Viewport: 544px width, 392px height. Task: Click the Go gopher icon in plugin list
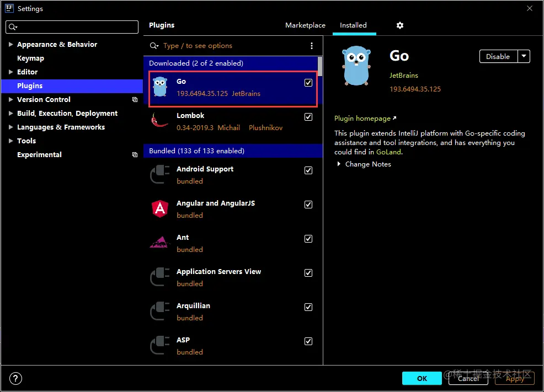(160, 87)
